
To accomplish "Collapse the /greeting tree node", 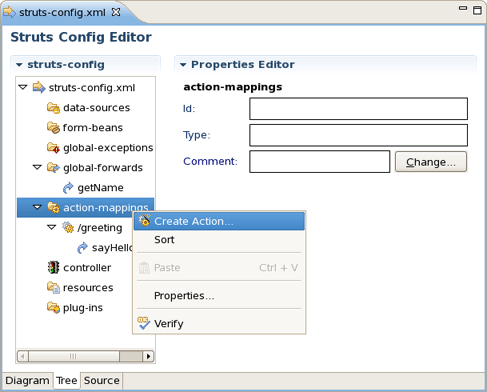I will pyautogui.click(x=52, y=227).
